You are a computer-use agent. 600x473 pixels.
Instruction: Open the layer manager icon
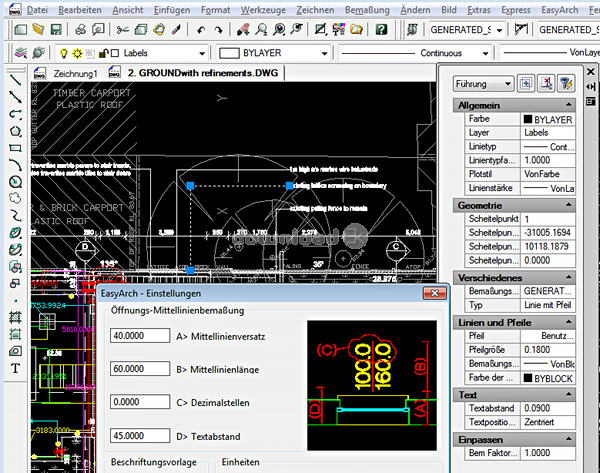click(x=21, y=53)
